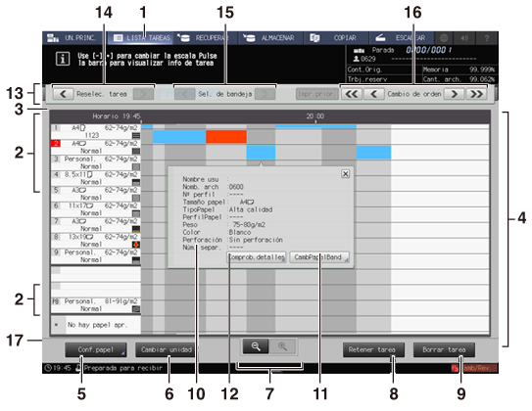Click single right arrow for Cambio de orden

tap(454, 94)
